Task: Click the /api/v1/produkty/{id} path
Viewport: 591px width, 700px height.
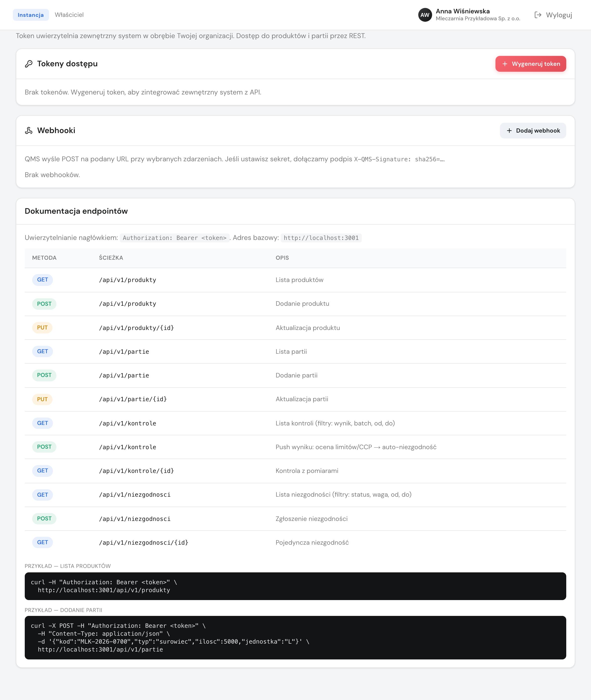Action: point(136,328)
